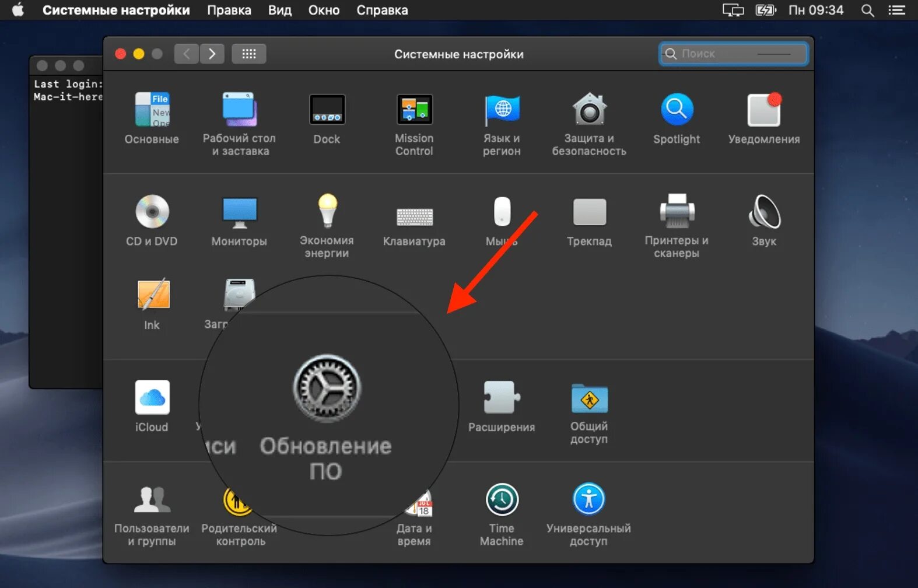This screenshot has height=588, width=918.
Task: Open the CD и DVD pane
Action: click(x=152, y=220)
